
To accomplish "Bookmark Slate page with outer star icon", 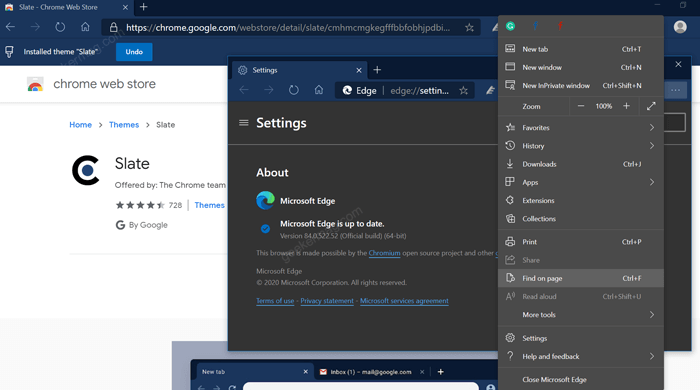I will 469,28.
